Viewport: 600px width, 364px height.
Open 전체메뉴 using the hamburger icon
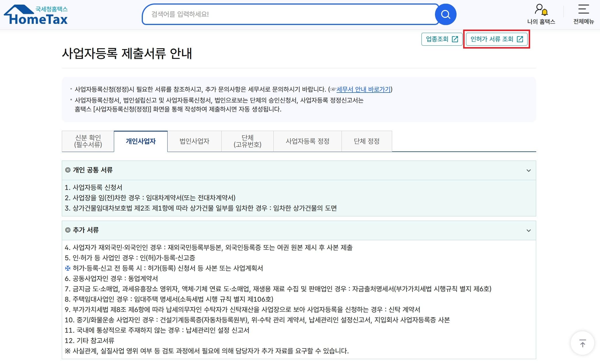point(584,10)
